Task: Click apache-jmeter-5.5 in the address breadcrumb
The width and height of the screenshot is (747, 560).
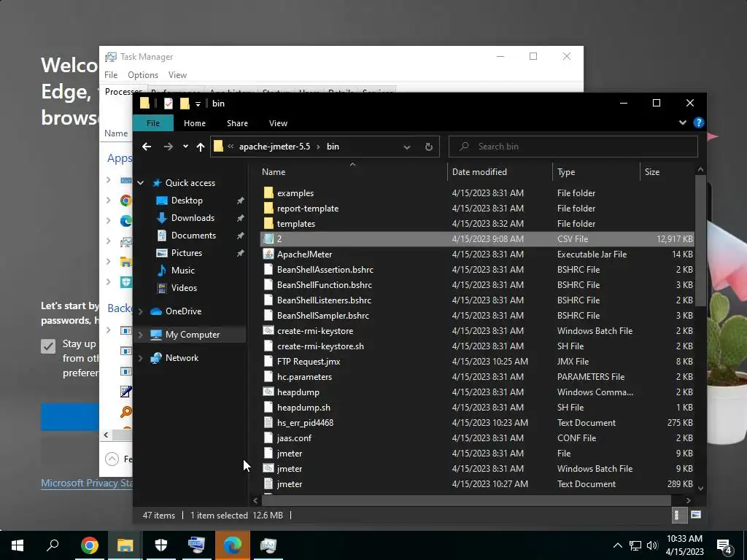Action: pyautogui.click(x=274, y=147)
